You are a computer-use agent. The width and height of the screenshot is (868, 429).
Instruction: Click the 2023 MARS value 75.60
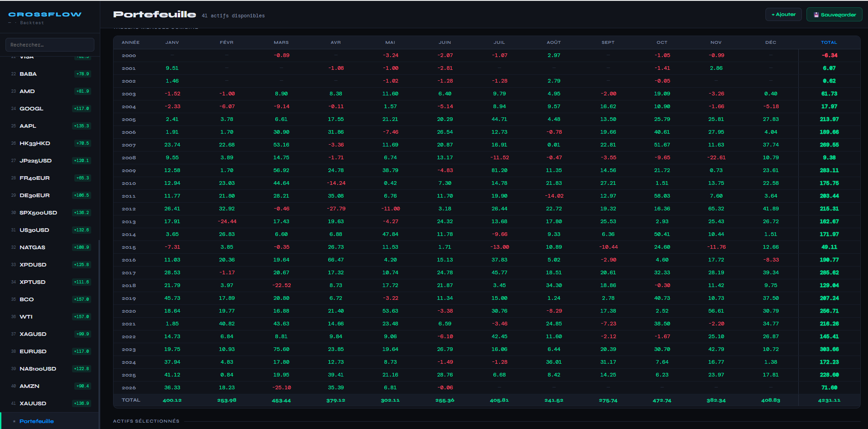pyautogui.click(x=281, y=349)
